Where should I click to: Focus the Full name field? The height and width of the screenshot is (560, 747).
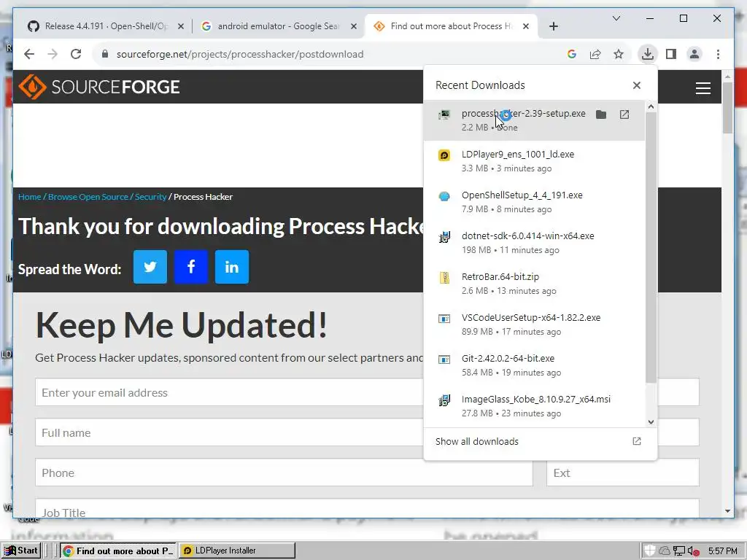pyautogui.click(x=228, y=432)
